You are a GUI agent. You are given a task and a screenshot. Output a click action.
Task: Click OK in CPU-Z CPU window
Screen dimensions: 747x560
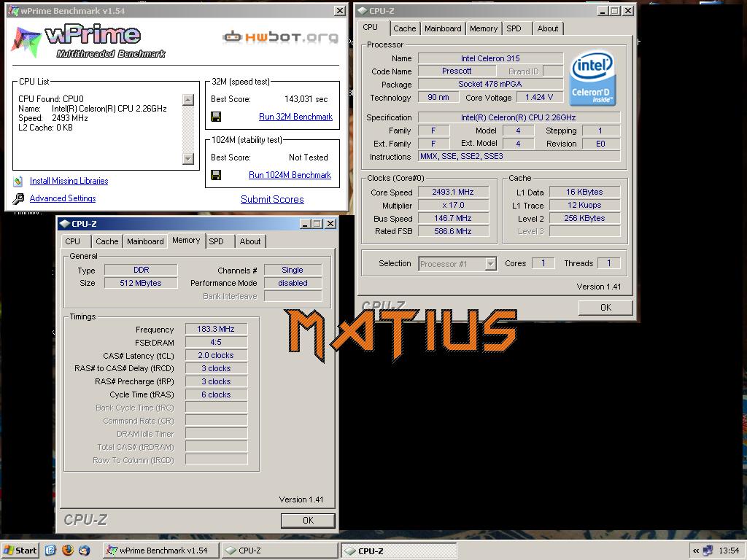point(605,308)
